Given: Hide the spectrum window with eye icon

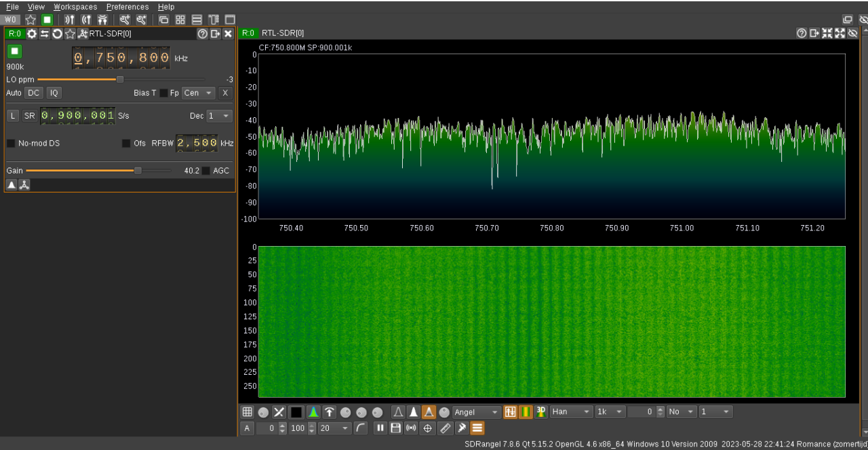Looking at the screenshot, I should 853,33.
